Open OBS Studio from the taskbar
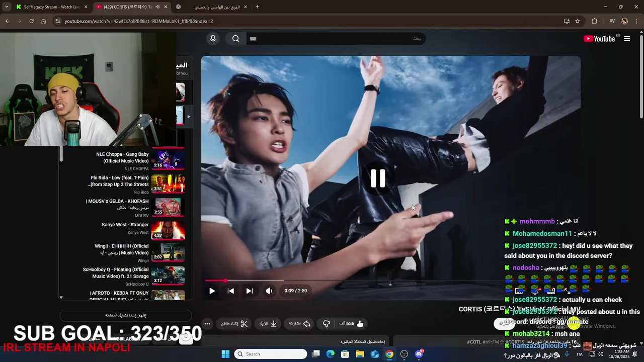This screenshot has width=644, height=362. click(404, 354)
